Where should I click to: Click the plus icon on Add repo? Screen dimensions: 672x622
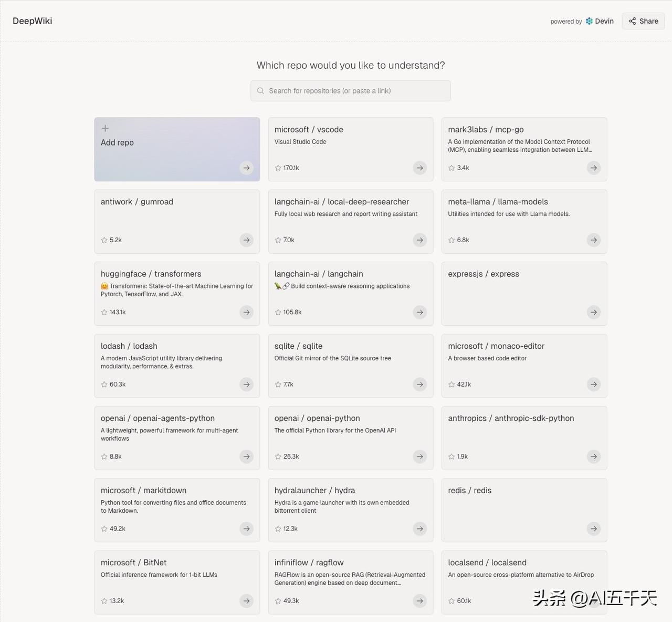pos(105,128)
